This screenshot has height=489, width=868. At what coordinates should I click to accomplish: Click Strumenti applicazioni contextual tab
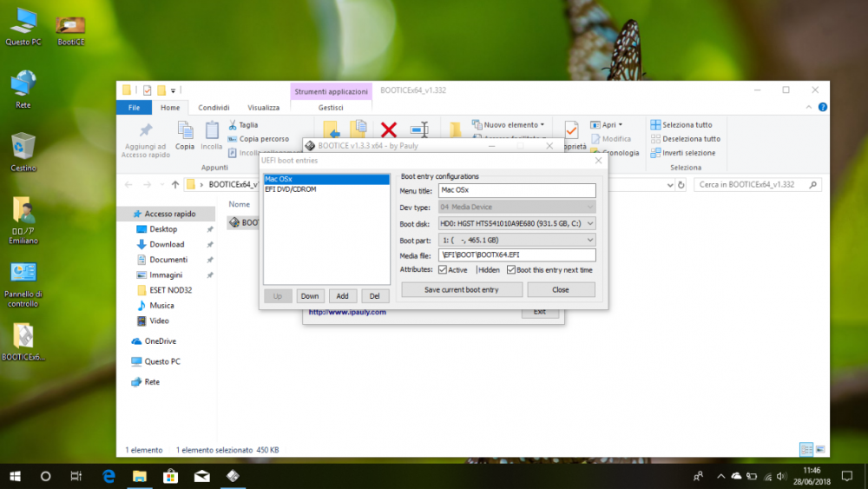(x=331, y=91)
